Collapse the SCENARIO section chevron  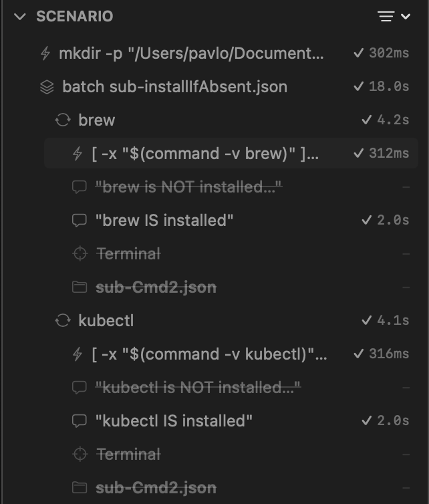(19, 17)
